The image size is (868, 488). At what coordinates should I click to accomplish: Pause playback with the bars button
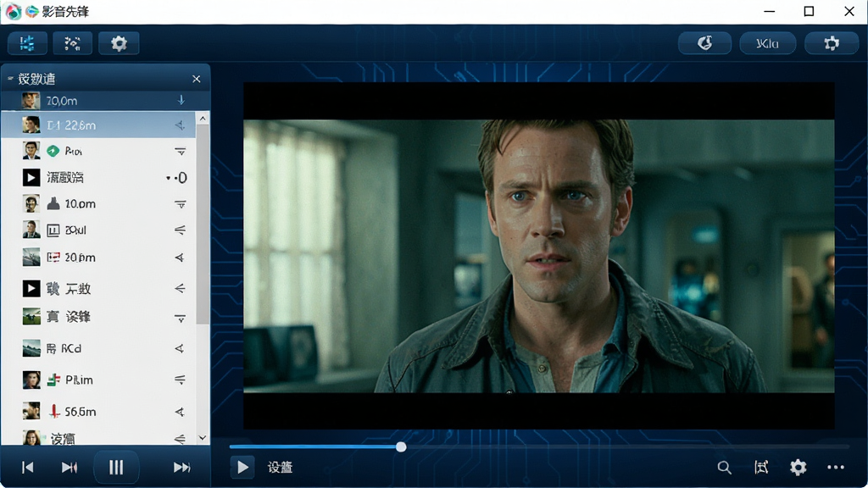click(x=116, y=468)
